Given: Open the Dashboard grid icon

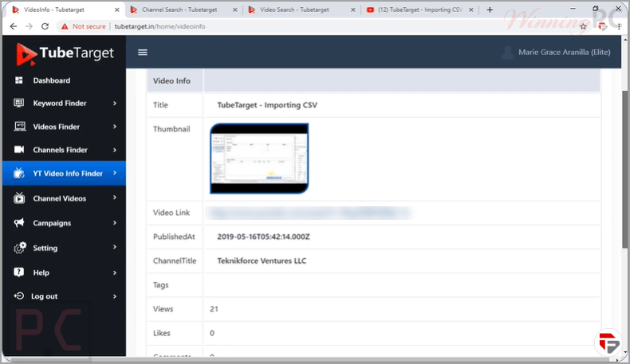Looking at the screenshot, I should [19, 80].
